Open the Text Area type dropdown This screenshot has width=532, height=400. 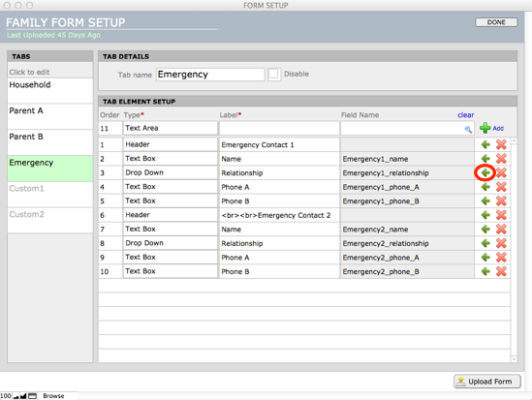click(x=171, y=128)
